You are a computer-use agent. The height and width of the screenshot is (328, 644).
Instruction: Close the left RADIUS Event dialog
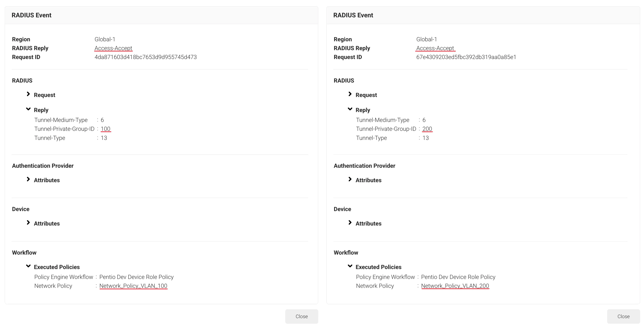pos(301,316)
